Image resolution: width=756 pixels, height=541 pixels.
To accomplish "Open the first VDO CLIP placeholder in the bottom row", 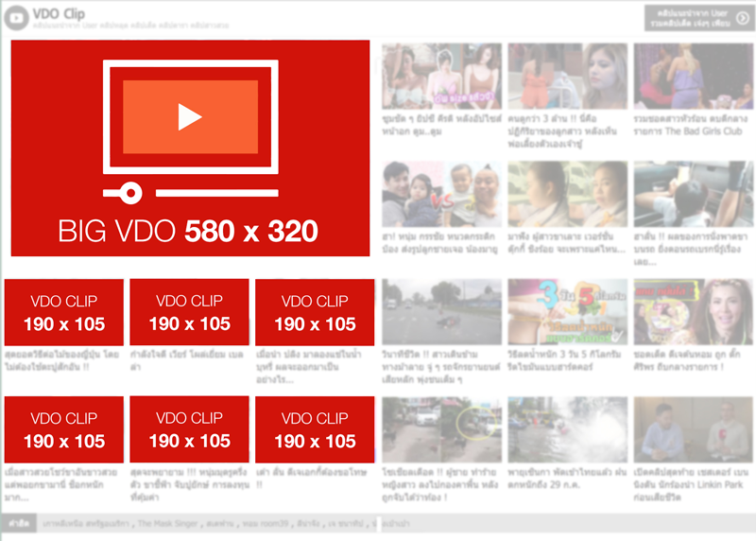I will (x=64, y=430).
